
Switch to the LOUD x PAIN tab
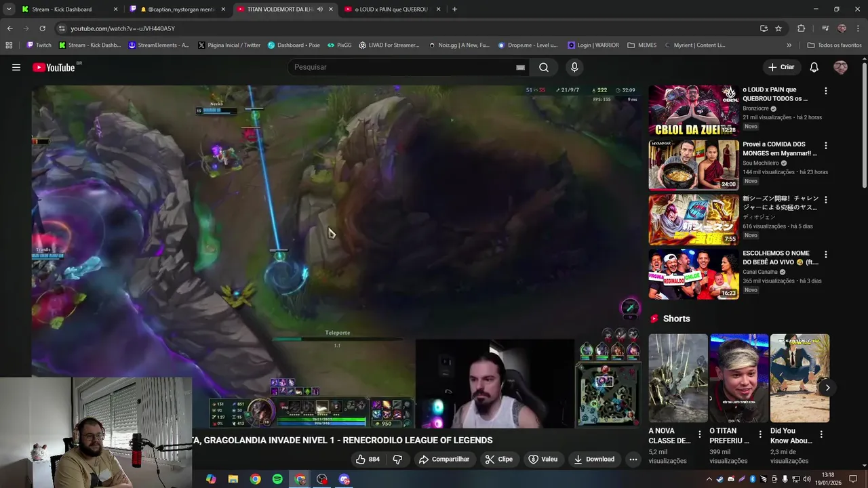click(393, 9)
